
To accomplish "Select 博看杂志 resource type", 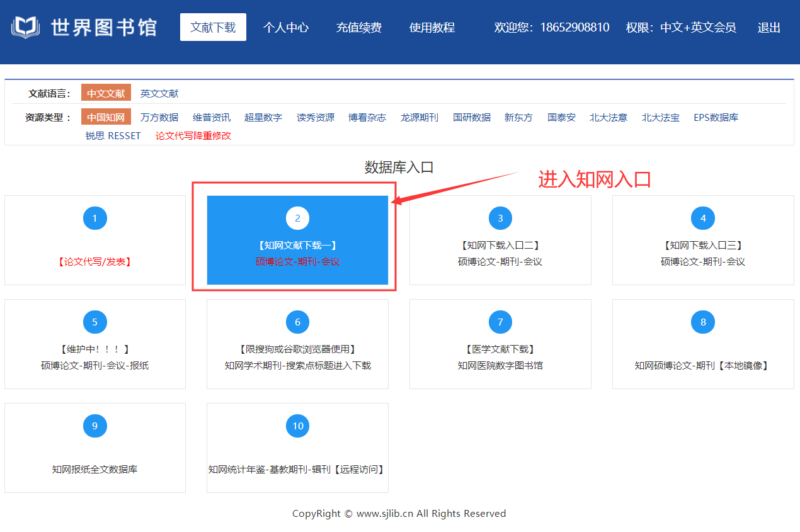I will pyautogui.click(x=367, y=117).
